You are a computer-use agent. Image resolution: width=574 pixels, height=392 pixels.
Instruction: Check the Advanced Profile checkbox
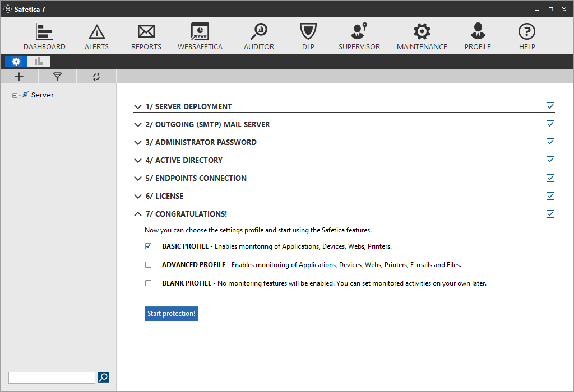pyautogui.click(x=148, y=264)
